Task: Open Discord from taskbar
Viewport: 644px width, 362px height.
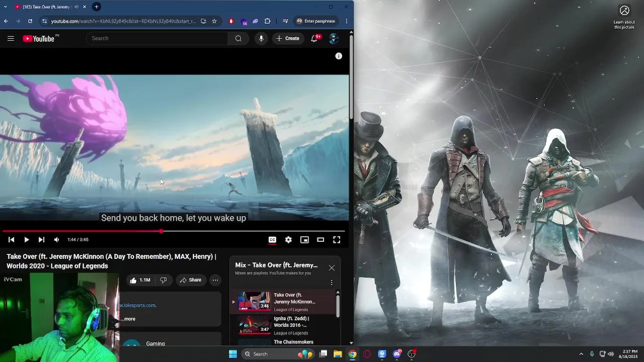Action: pyautogui.click(x=397, y=354)
